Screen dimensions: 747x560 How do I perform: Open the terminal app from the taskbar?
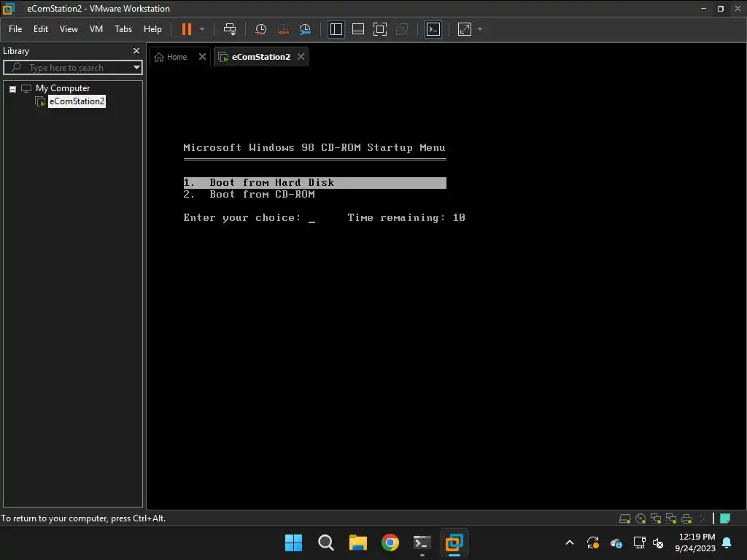[x=422, y=542]
